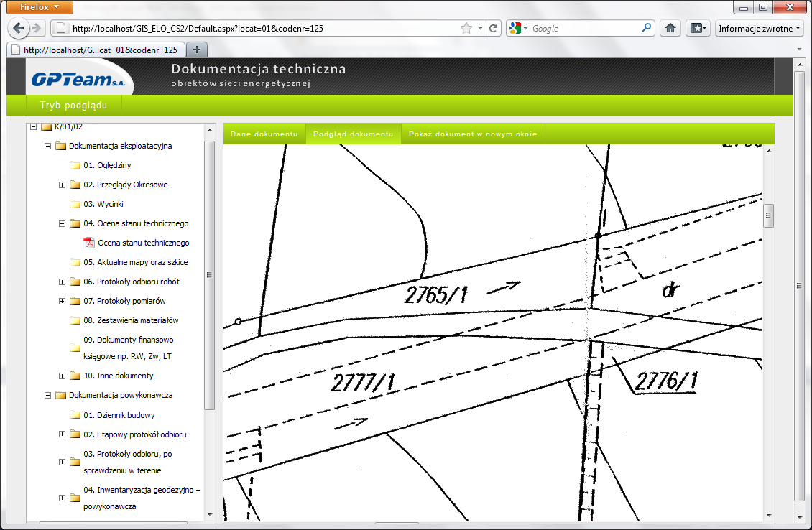Expand 03. Protokoły odbioru, po sprawdzeniu node
This screenshot has height=530, width=812.
(x=62, y=462)
